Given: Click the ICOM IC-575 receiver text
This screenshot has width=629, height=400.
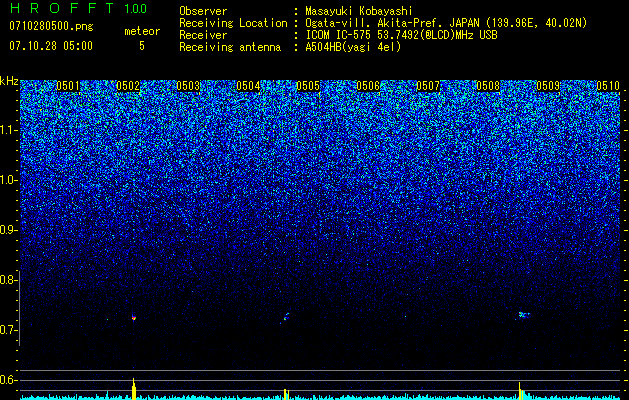Looking at the screenshot, I should (401, 35).
